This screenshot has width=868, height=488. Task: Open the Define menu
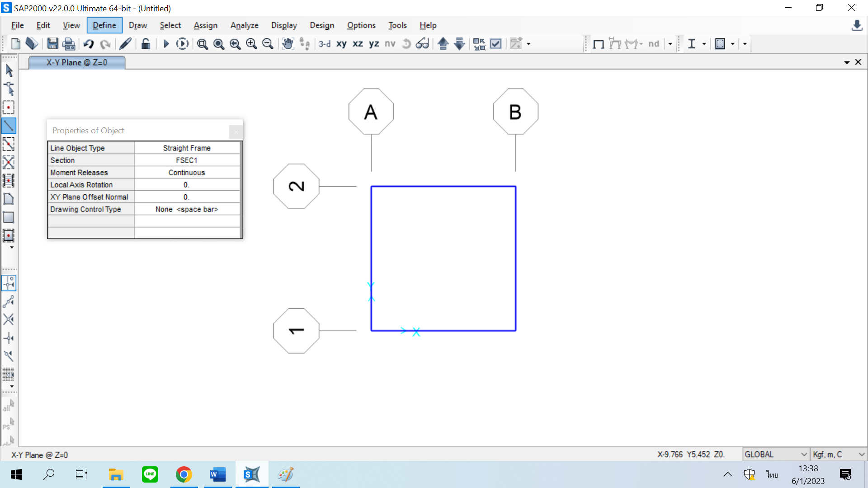click(x=104, y=25)
